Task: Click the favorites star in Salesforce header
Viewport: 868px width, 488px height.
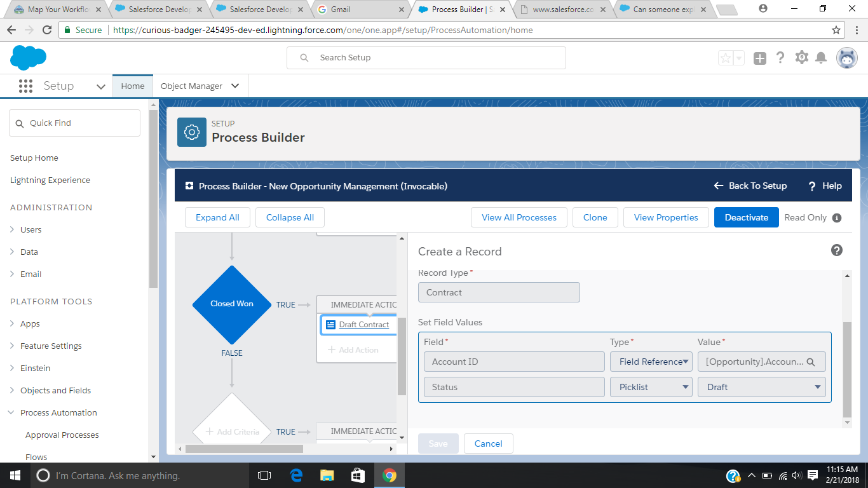Action: pyautogui.click(x=726, y=58)
